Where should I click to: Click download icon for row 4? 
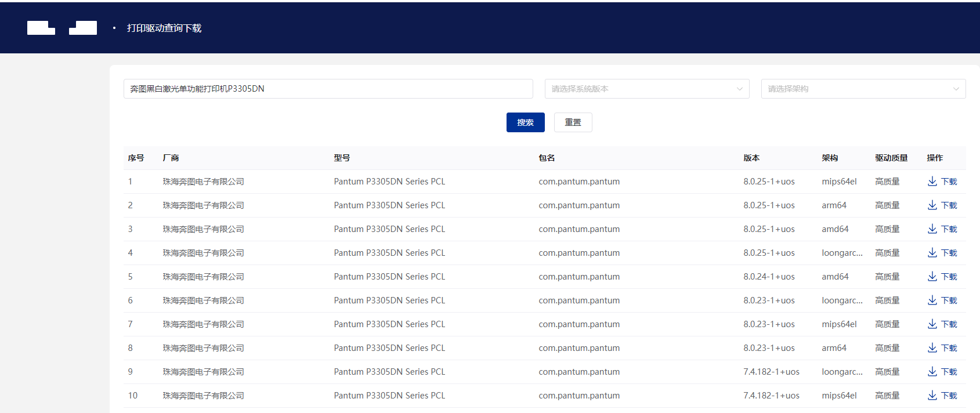tap(932, 253)
